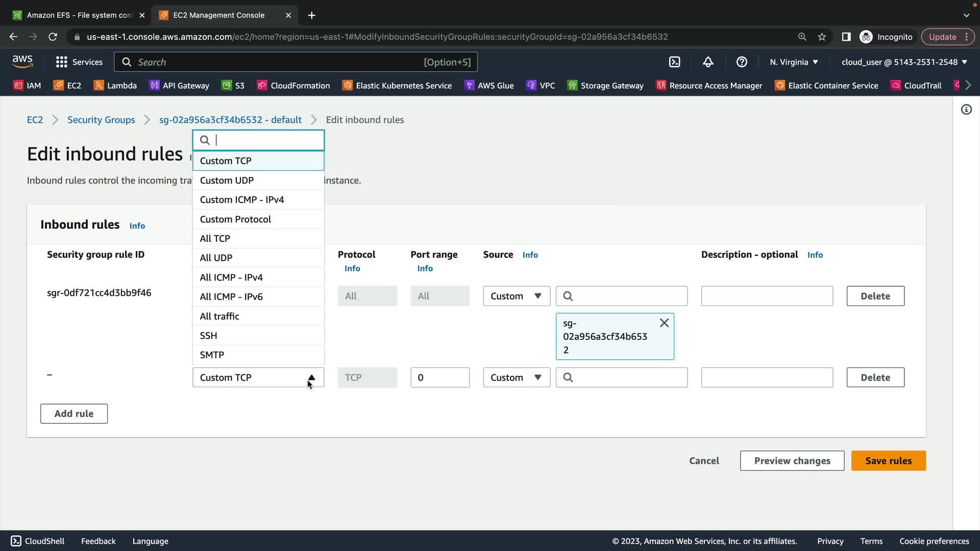Select SSH from the type list
This screenshot has width=980, height=551.
[208, 335]
